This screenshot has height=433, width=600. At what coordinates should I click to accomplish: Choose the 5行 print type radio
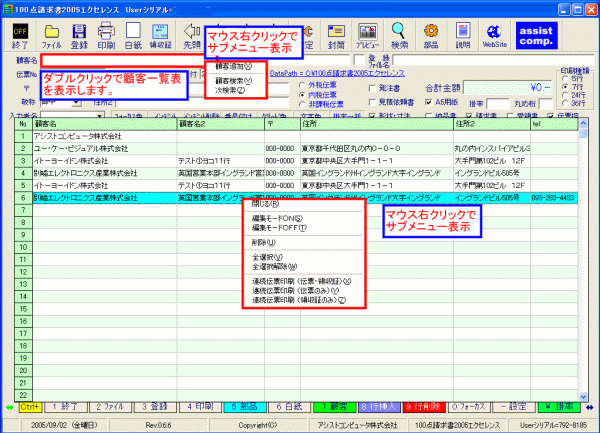pos(565,78)
